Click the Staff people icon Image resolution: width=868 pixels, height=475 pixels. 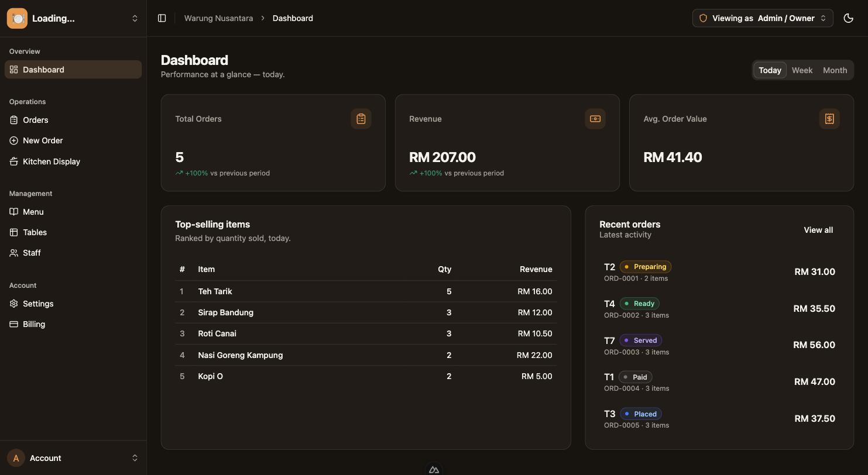(x=14, y=253)
